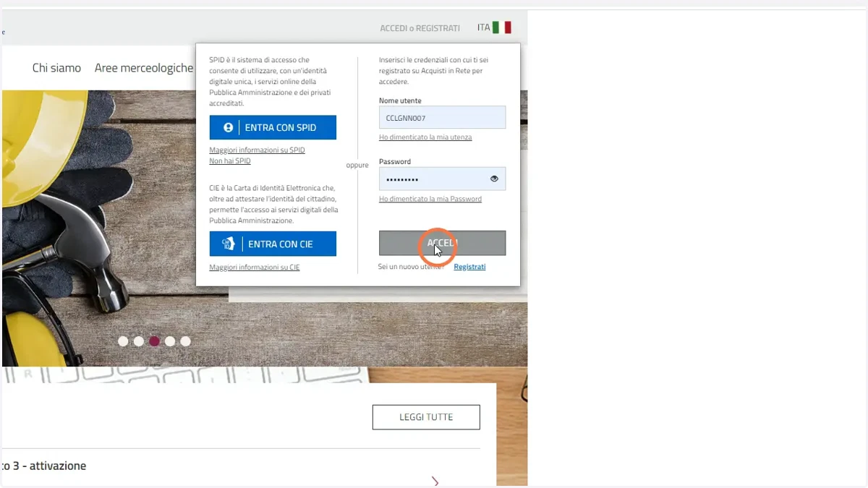This screenshot has height=488, width=868.
Task: Click the CIE card icon
Action: pyautogui.click(x=228, y=244)
